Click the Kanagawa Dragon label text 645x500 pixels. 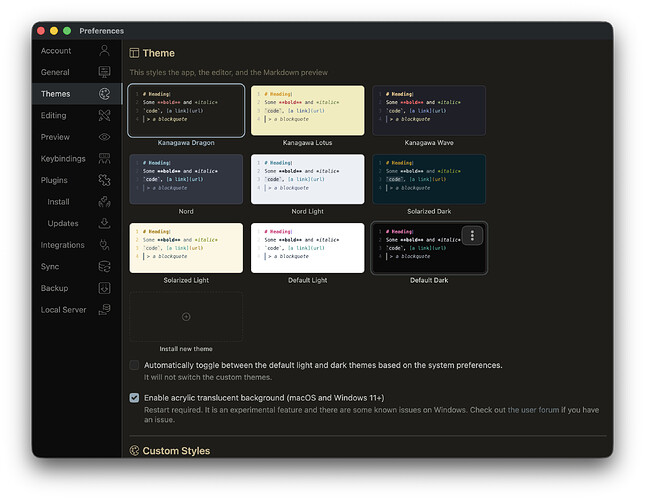186,143
